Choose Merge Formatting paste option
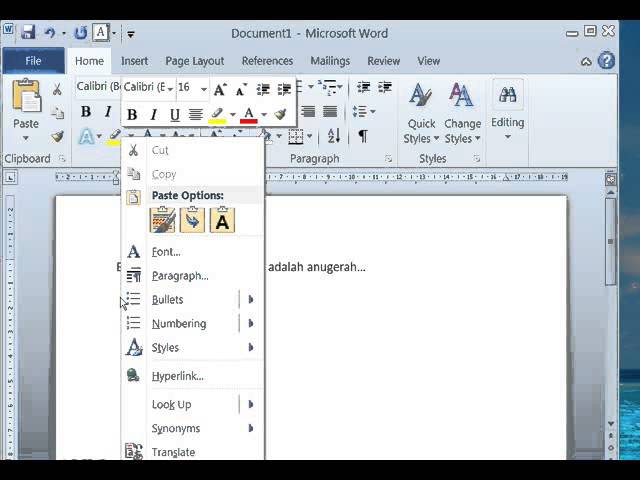This screenshot has height=480, width=640. point(192,220)
